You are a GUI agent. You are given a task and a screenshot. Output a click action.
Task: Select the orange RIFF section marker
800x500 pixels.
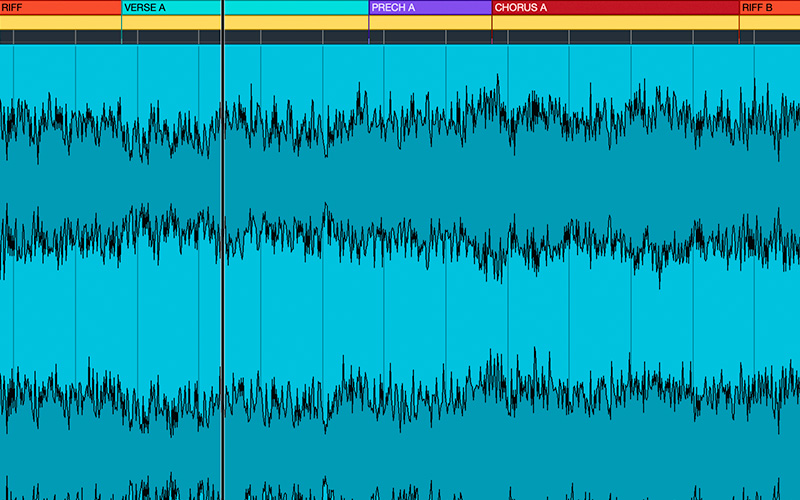click(60, 7)
